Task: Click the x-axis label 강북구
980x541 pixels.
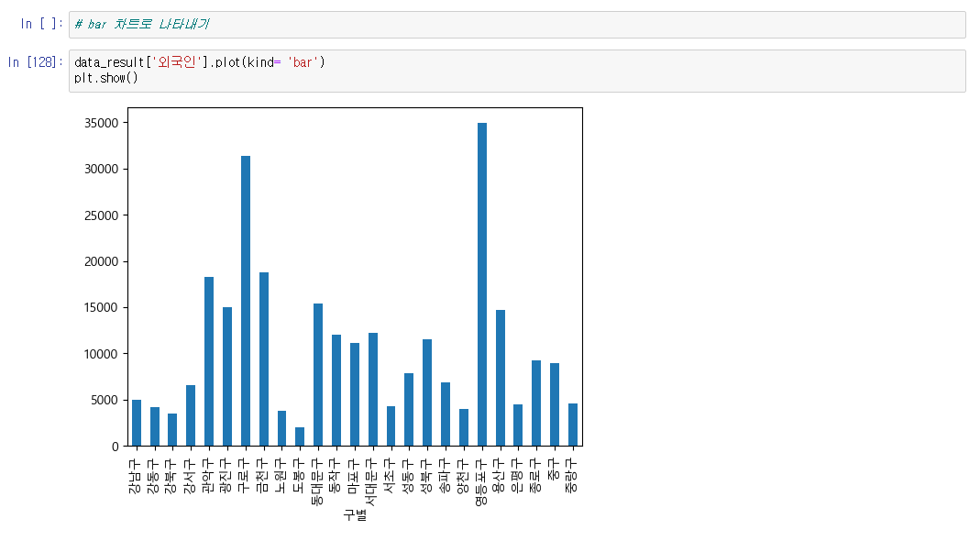Action: [x=171, y=477]
